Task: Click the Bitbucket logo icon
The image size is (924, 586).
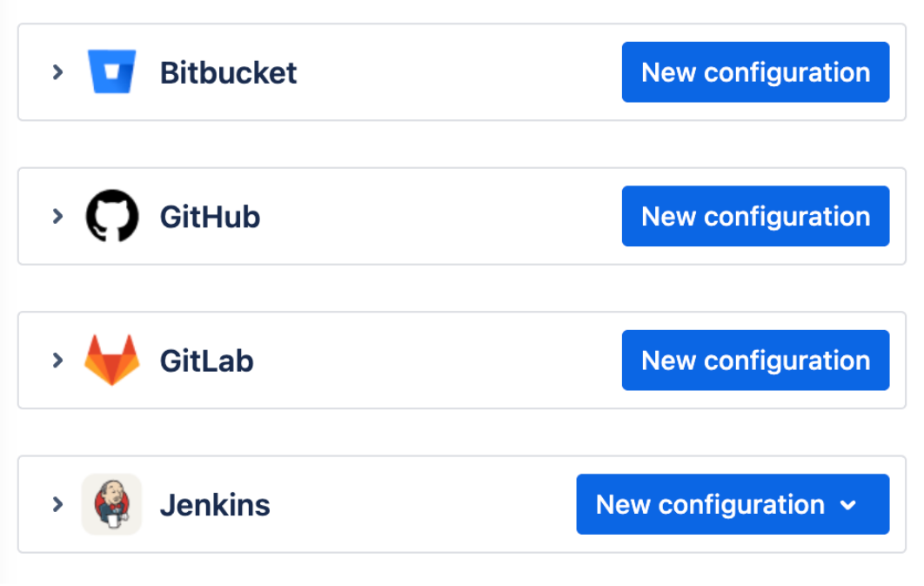Action: point(112,72)
